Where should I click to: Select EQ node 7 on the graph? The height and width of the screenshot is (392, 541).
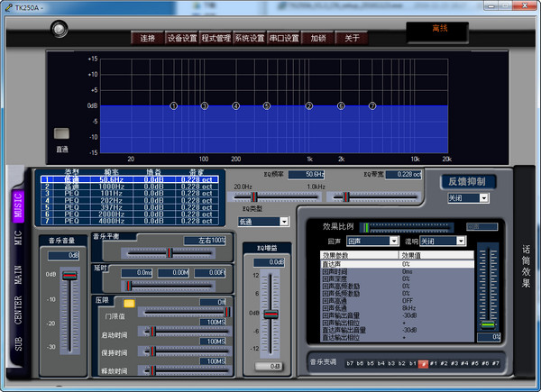click(x=371, y=106)
